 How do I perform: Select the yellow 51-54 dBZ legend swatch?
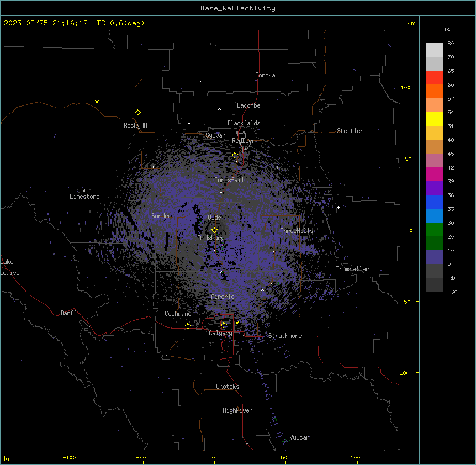pyautogui.click(x=434, y=119)
